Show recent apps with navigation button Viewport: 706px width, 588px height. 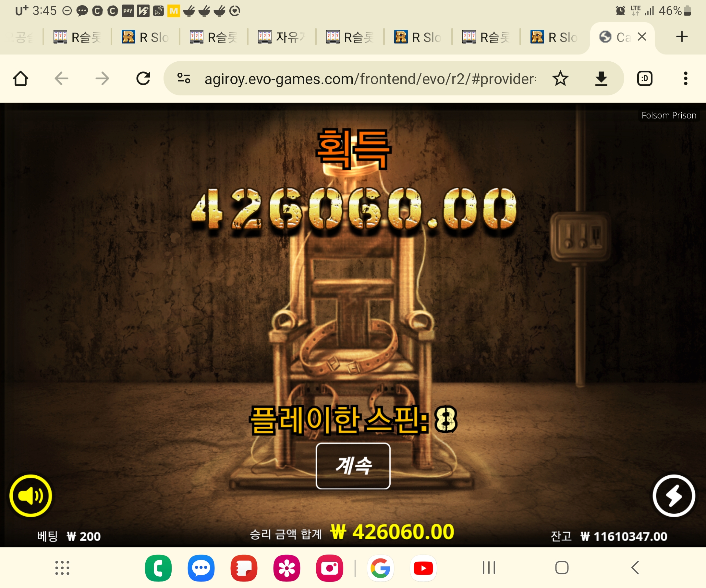coord(489,568)
